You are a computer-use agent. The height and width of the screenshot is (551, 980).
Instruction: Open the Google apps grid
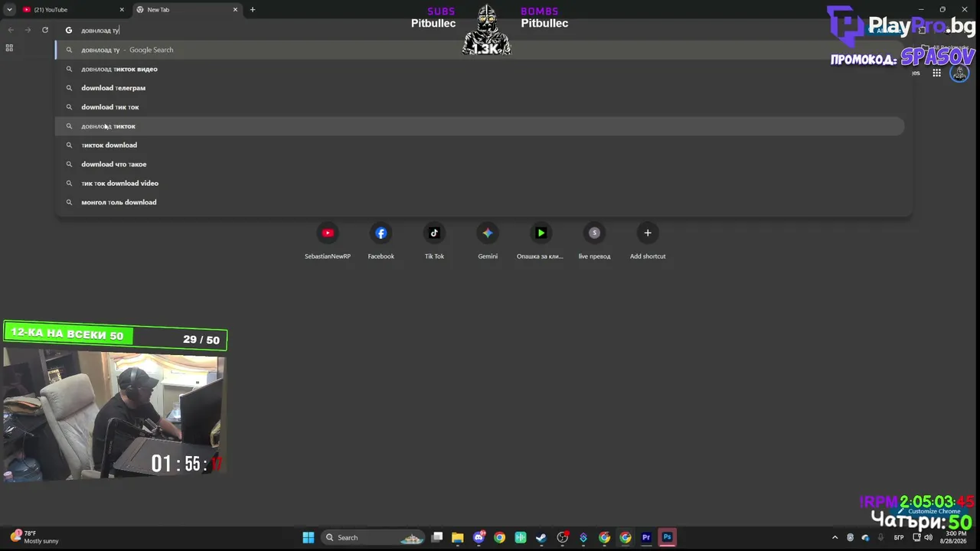936,73
